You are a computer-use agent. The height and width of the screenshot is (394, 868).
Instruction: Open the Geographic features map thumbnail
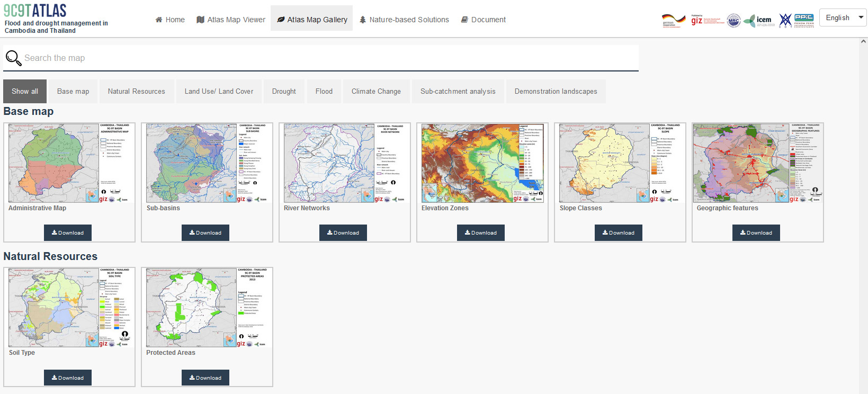(x=758, y=163)
